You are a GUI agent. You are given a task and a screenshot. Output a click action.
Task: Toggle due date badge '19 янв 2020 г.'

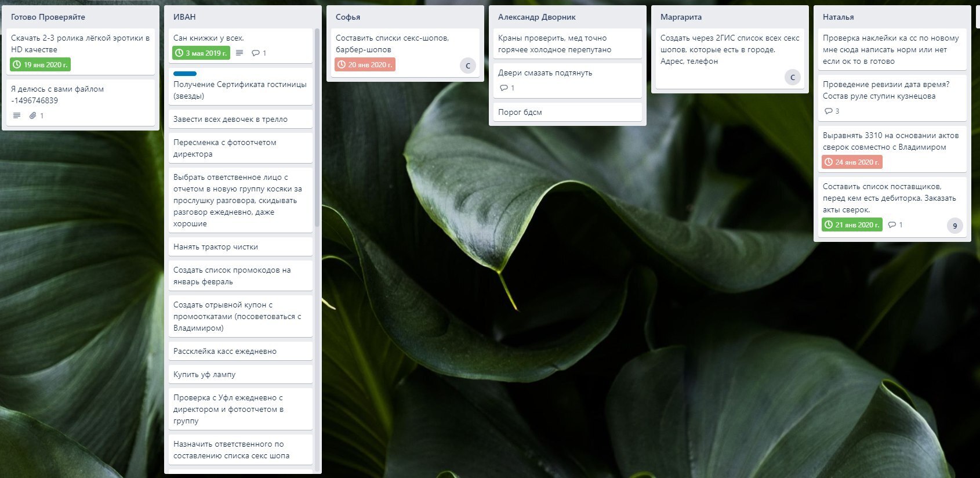pyautogui.click(x=40, y=64)
